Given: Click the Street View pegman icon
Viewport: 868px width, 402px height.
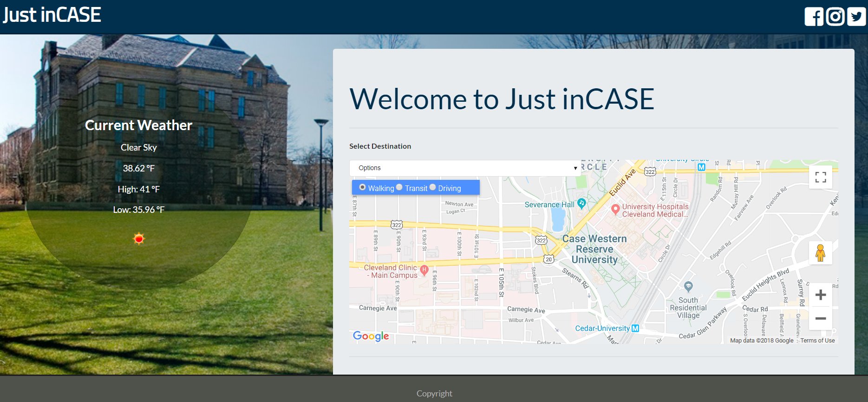Looking at the screenshot, I should pos(821,253).
